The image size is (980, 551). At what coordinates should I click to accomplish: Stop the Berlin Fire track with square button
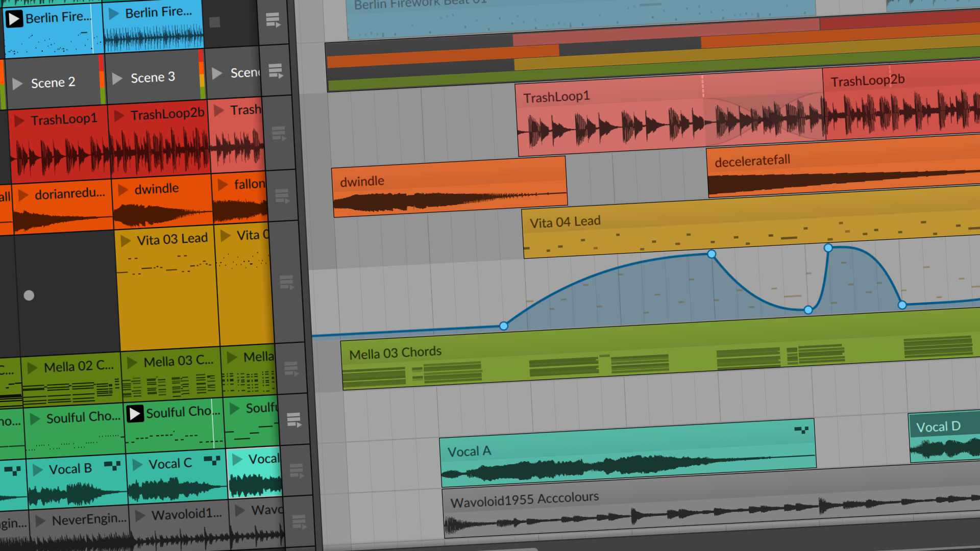[215, 22]
